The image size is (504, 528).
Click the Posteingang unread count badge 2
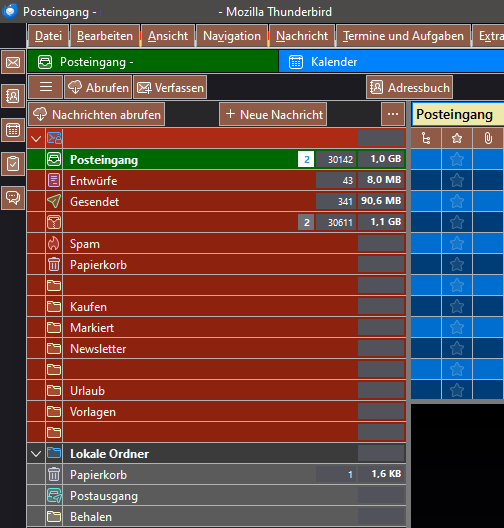306,159
